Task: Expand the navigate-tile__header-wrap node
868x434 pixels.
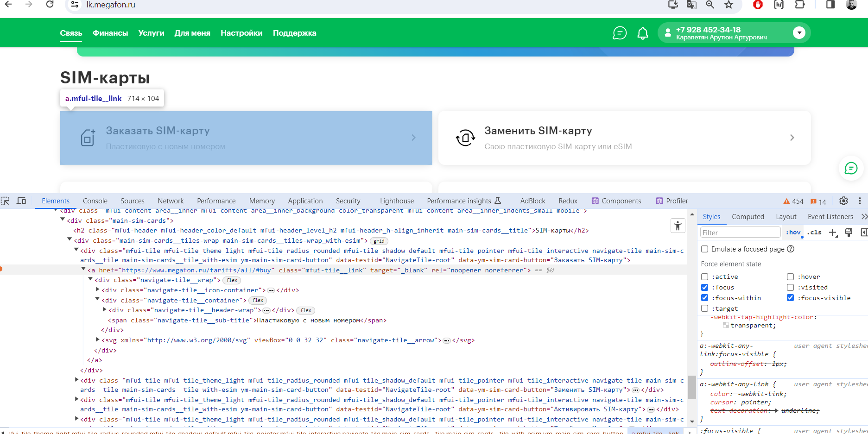Action: 105,309
